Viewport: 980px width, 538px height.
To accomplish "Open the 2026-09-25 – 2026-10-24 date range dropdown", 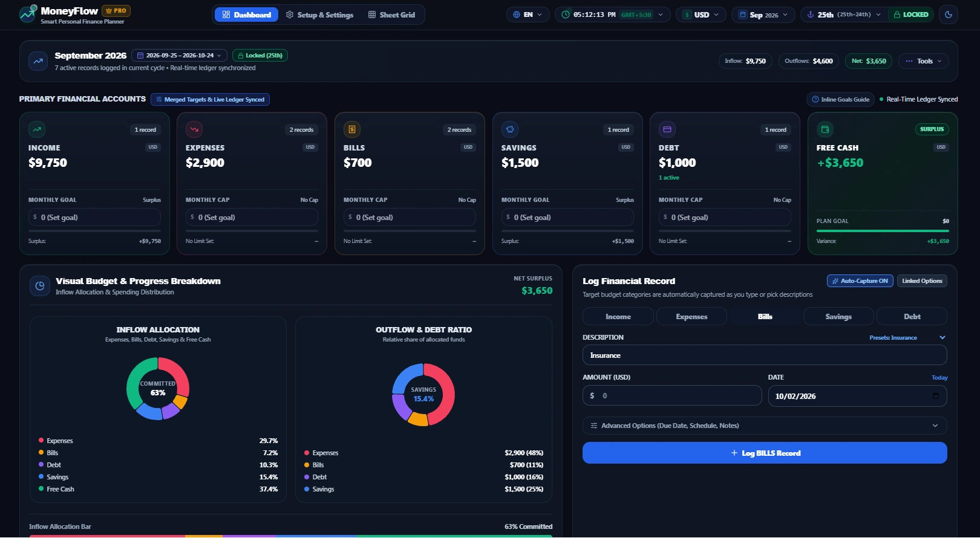I will pos(180,56).
